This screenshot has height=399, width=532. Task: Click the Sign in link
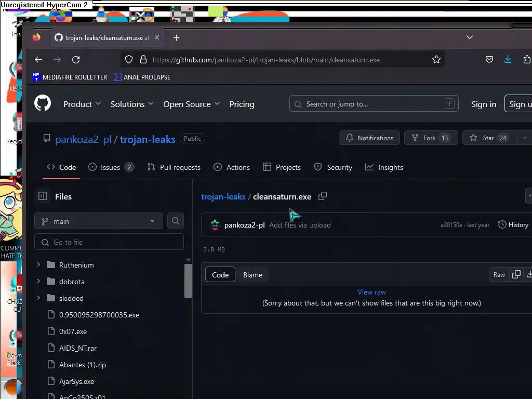coord(484,104)
